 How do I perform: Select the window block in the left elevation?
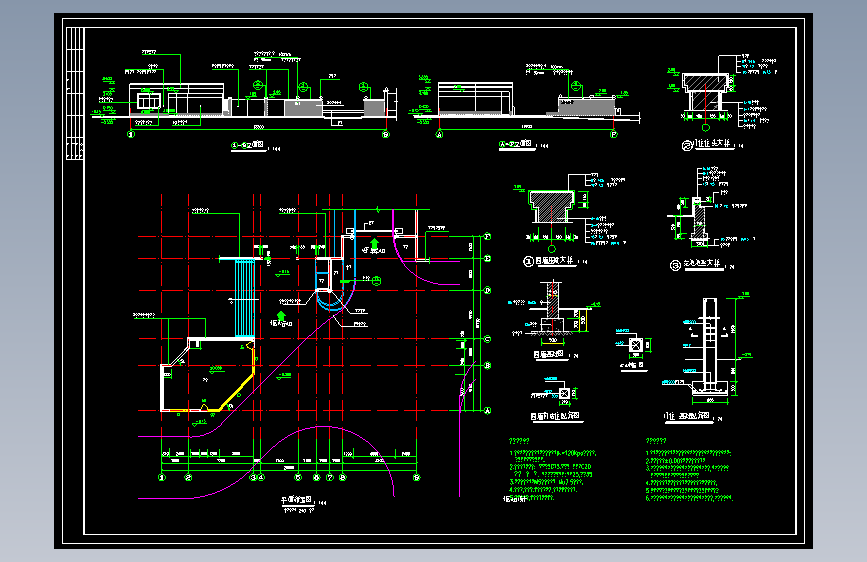coord(149,101)
